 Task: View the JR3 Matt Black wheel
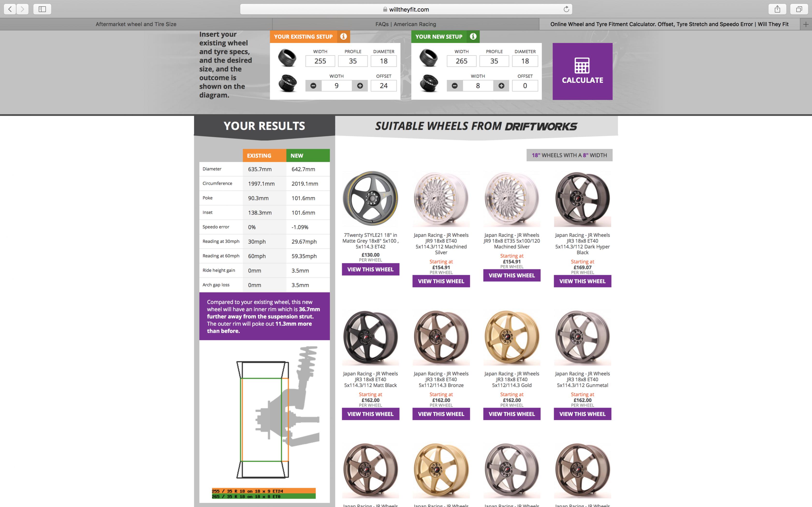click(x=370, y=414)
